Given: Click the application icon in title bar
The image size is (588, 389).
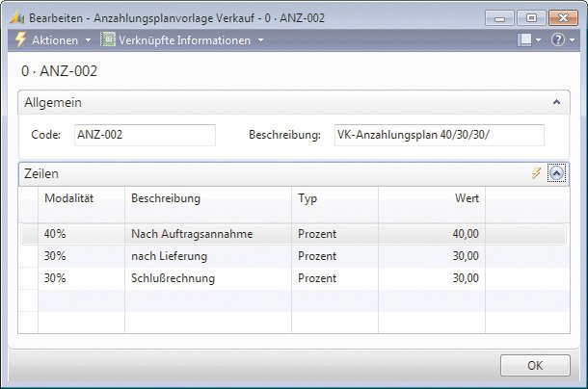Looking at the screenshot, I should [17, 18].
